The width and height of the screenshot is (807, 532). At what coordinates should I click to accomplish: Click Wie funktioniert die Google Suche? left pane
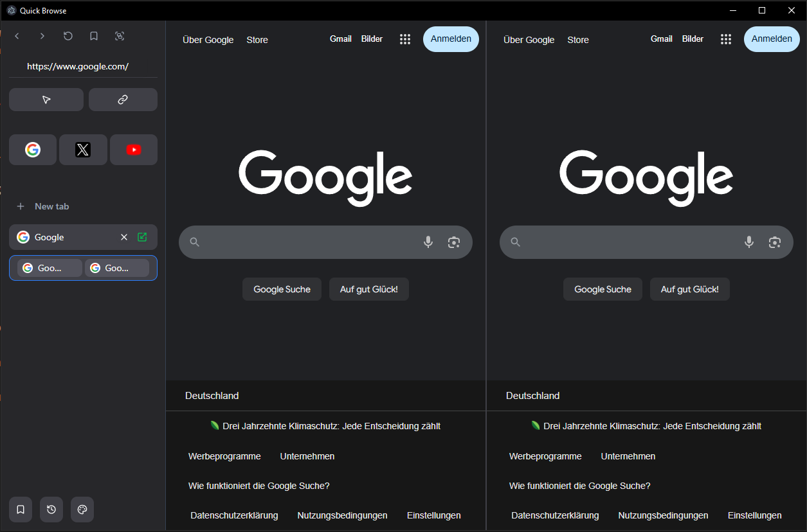pyautogui.click(x=259, y=486)
